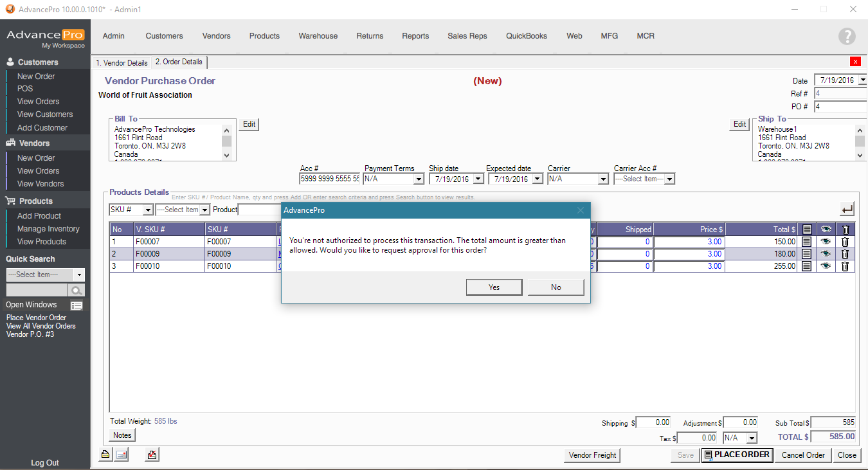Open the Tax N/A dropdown
Image resolution: width=868 pixels, height=470 pixels.
751,438
